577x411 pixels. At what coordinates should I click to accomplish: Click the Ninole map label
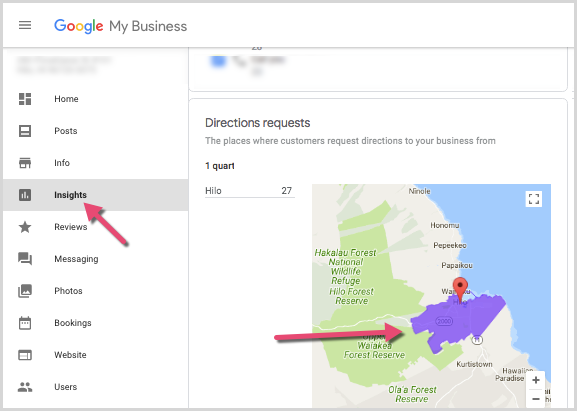(x=420, y=191)
